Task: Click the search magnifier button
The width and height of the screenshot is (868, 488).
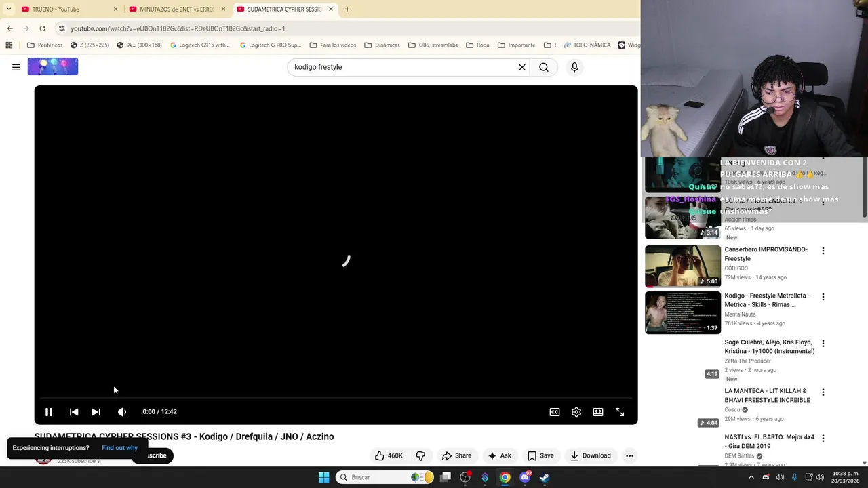Action: tap(544, 67)
